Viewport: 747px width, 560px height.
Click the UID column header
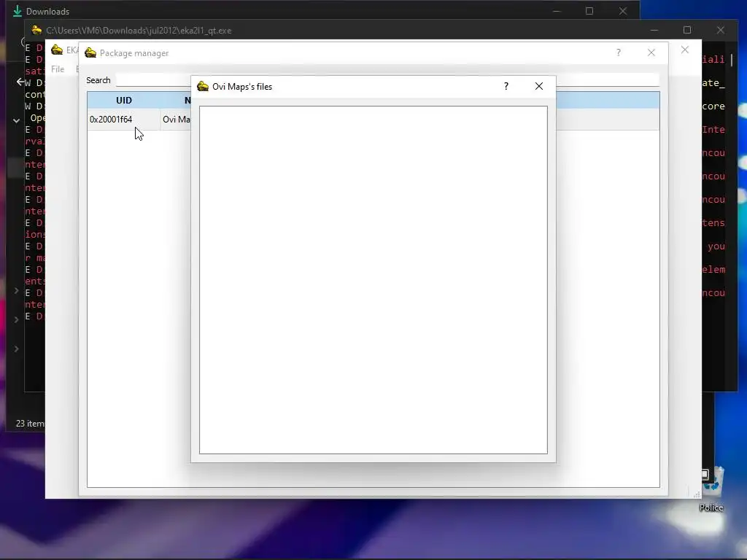pos(123,101)
